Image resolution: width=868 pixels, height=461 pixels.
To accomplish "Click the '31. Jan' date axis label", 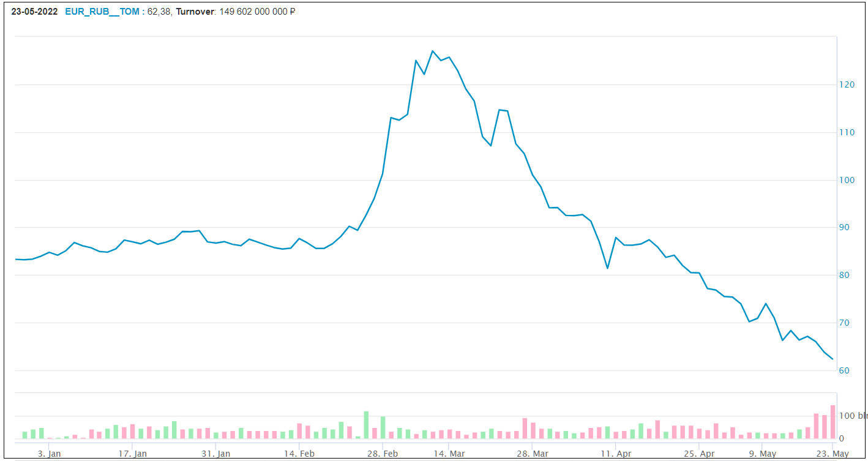I will pyautogui.click(x=216, y=454).
